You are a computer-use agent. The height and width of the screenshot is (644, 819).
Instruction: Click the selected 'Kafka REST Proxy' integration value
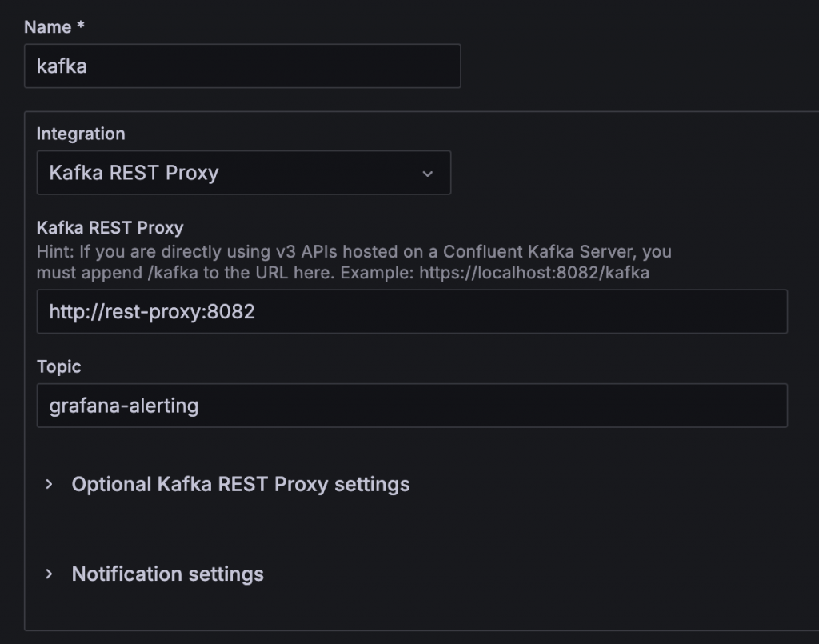[x=134, y=173]
